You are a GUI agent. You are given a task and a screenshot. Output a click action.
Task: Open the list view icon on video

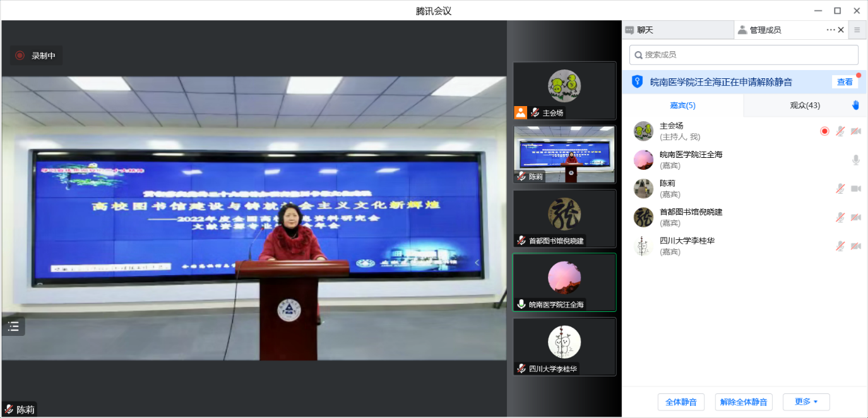(x=13, y=326)
